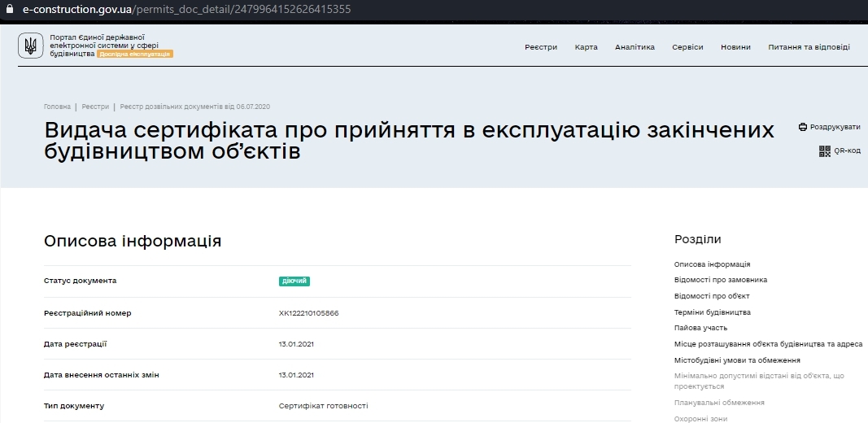
Task: Select Охоронні зони sidebar item
Action: click(700, 419)
